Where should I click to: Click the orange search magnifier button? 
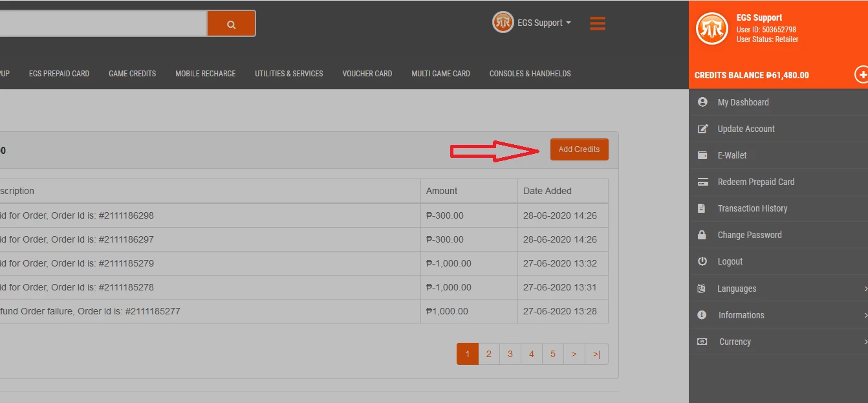click(231, 24)
